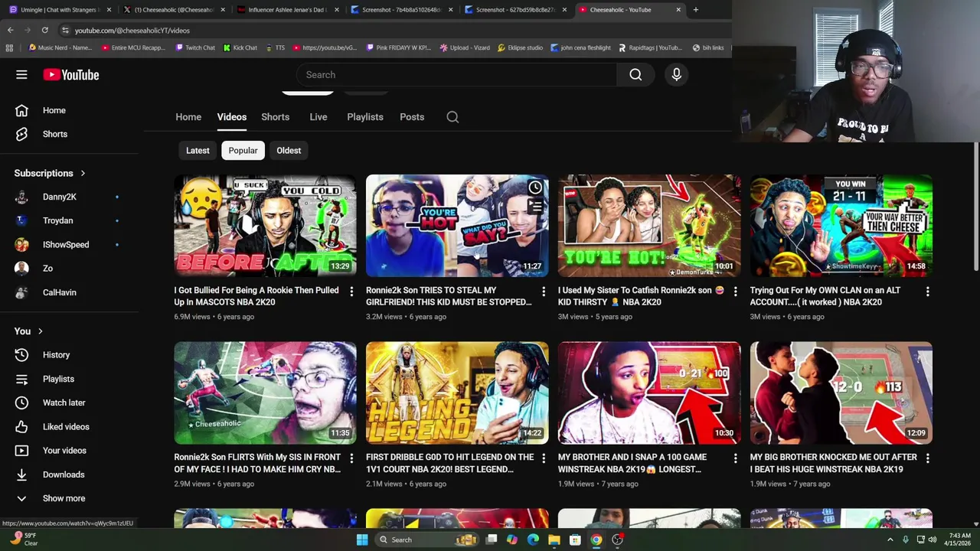The width and height of the screenshot is (980, 551).
Task: Open options for 'BIG BROTHER KNOCKED ME OUT' video
Action: [x=927, y=458]
